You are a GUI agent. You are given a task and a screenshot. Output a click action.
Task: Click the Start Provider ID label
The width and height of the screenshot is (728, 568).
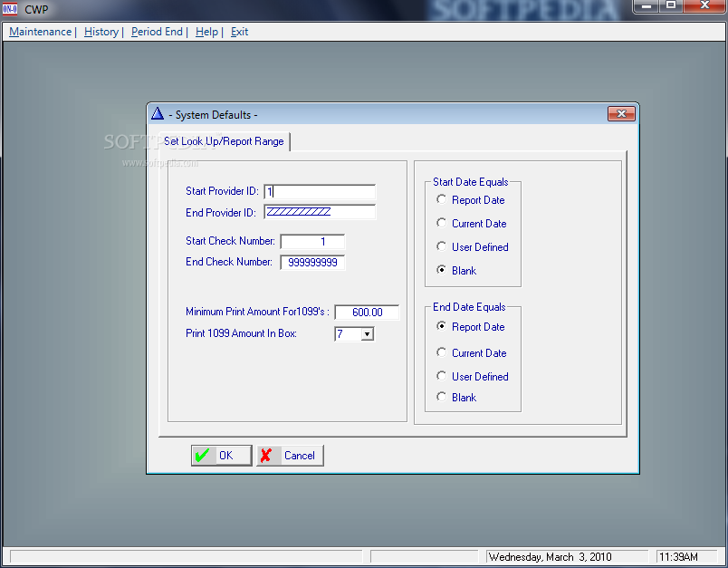222,191
